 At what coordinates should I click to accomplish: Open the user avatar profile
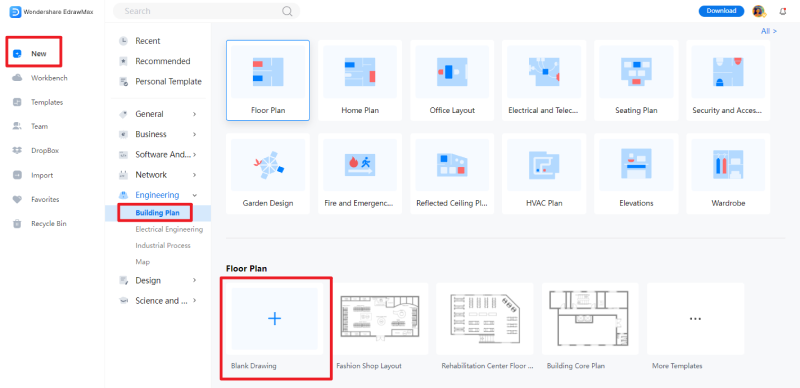(x=759, y=11)
